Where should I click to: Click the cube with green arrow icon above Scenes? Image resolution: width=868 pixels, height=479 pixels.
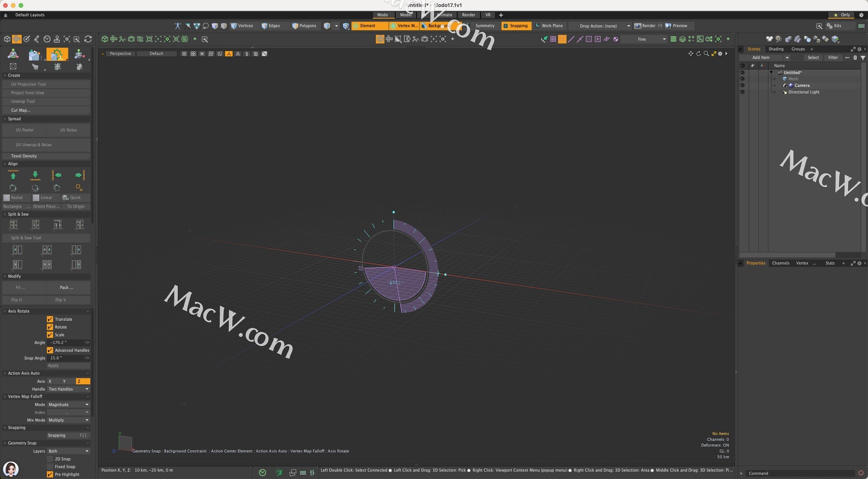(835, 39)
